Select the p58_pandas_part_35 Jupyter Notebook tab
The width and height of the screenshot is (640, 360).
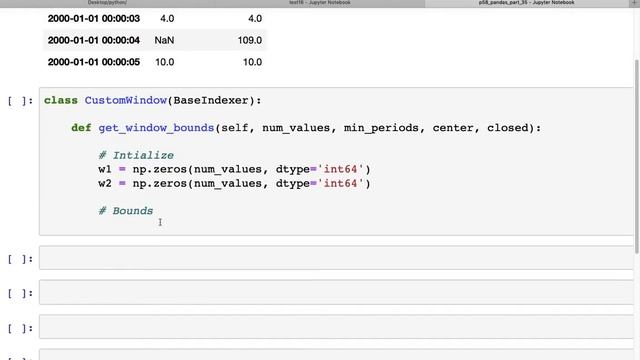tap(526, 2)
